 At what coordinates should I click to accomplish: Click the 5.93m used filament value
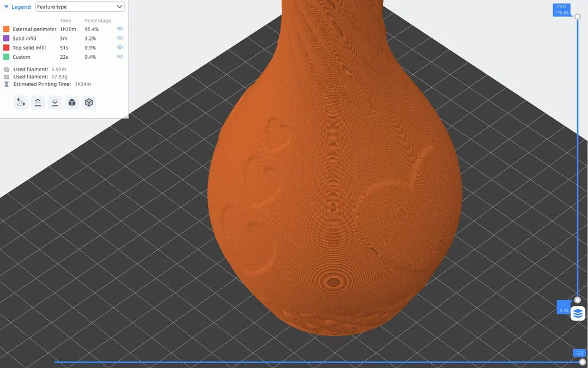pyautogui.click(x=59, y=69)
